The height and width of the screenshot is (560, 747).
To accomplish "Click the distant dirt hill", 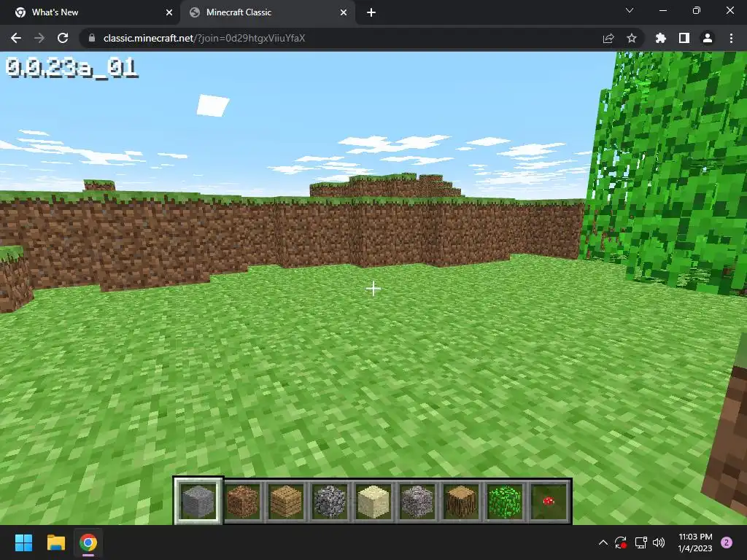I will [385, 186].
